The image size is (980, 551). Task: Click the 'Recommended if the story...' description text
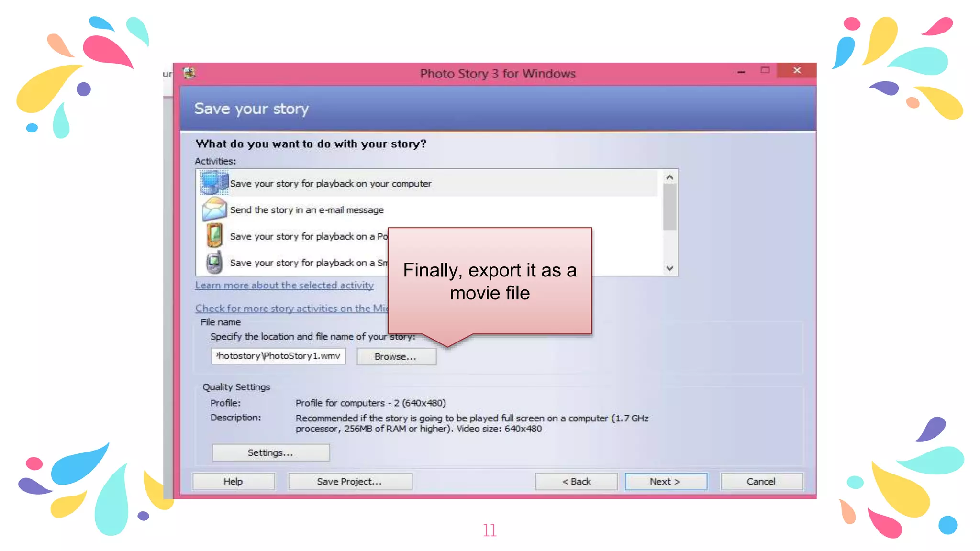[472, 423]
